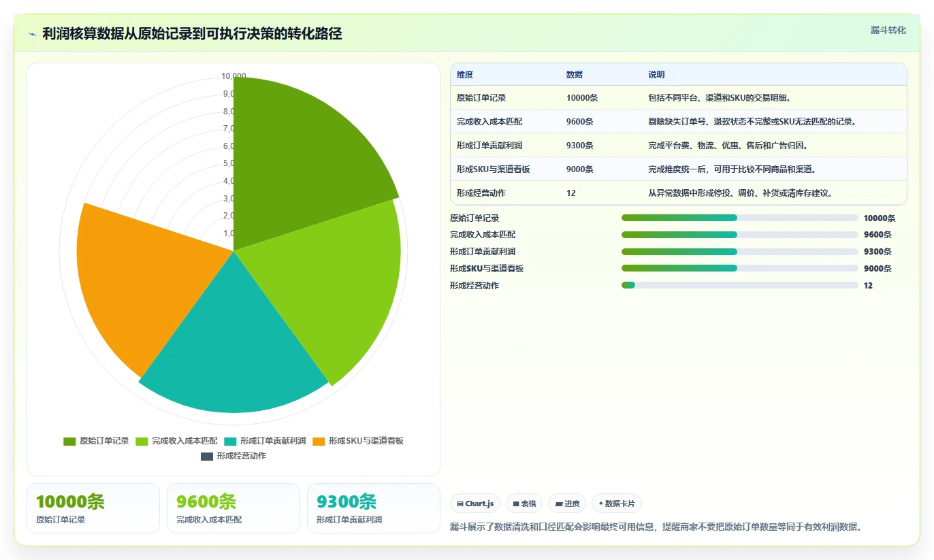Select the 表格 tag chip
Viewport: 934px width, 560px height.
[x=524, y=504]
